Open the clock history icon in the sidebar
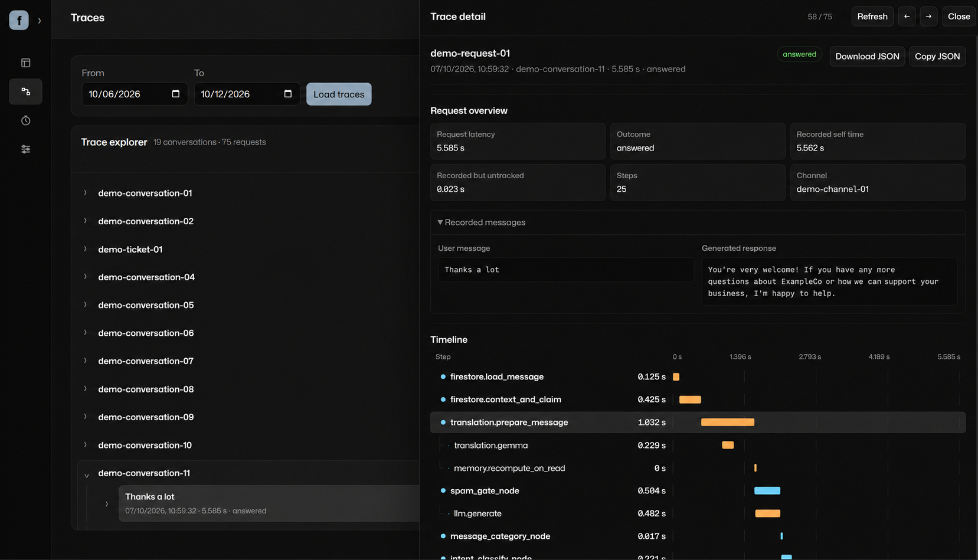The image size is (978, 560). [x=25, y=120]
